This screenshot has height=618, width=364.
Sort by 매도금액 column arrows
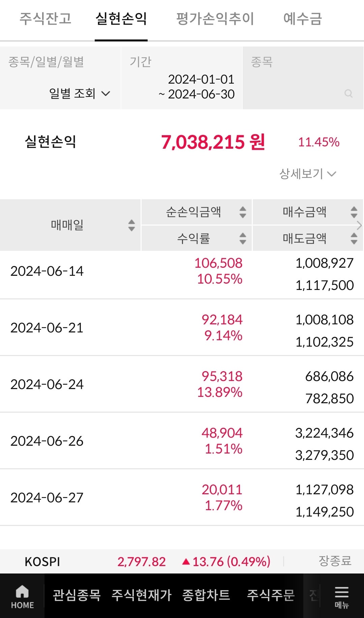(x=354, y=238)
